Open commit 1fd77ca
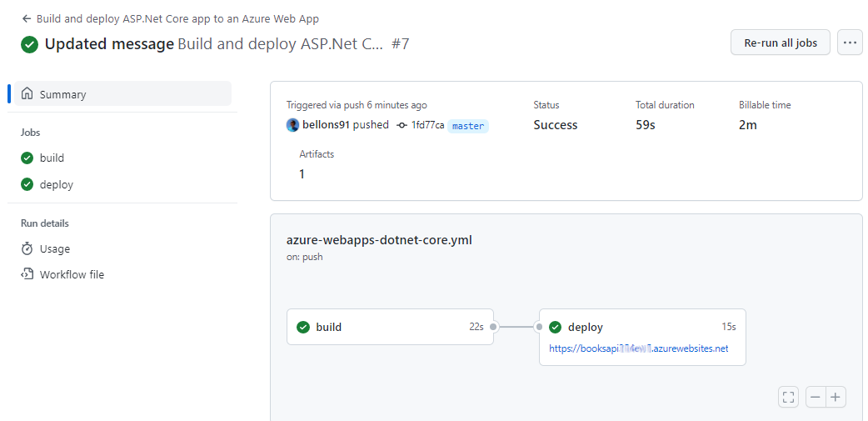 click(427, 125)
